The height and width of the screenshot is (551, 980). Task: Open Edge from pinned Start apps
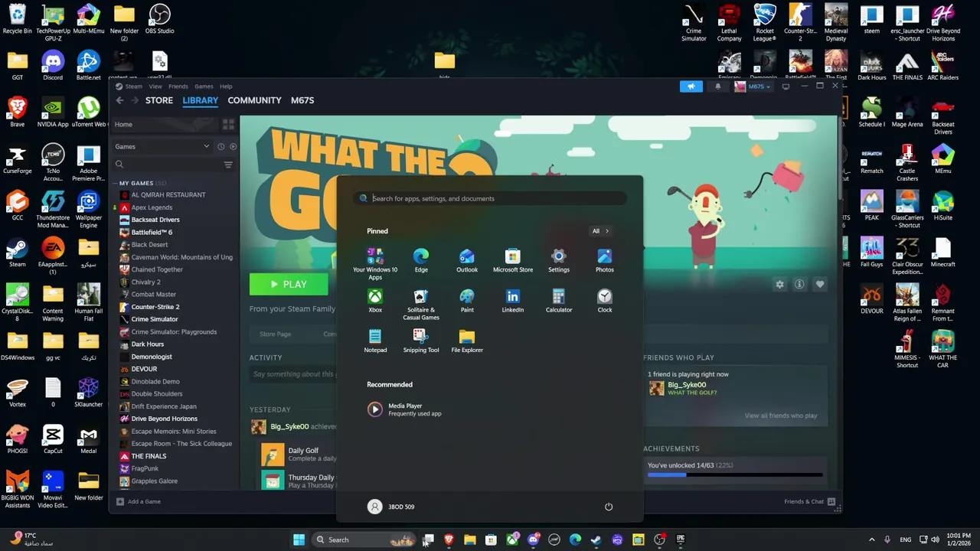[x=421, y=260]
